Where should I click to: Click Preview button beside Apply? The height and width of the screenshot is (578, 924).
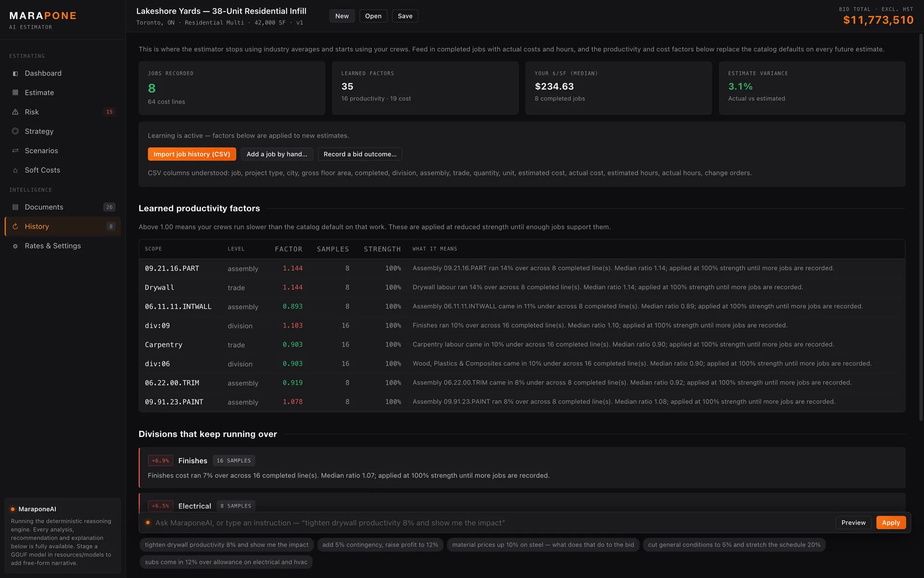tap(853, 523)
